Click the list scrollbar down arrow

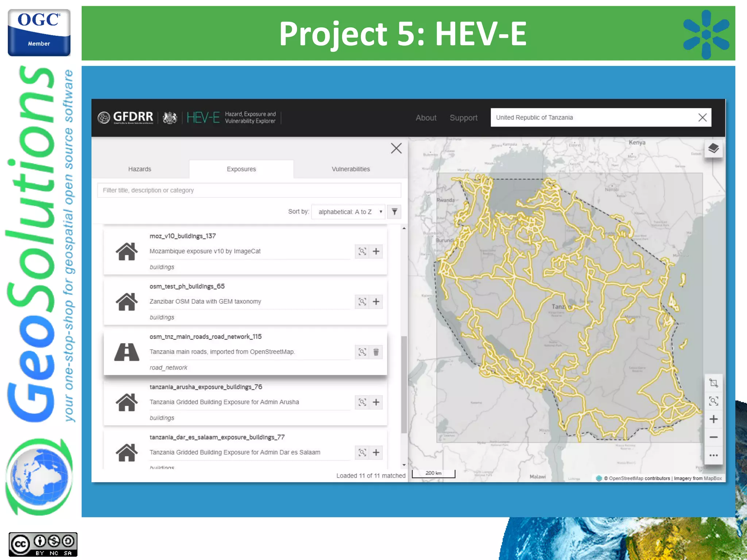[x=404, y=465]
